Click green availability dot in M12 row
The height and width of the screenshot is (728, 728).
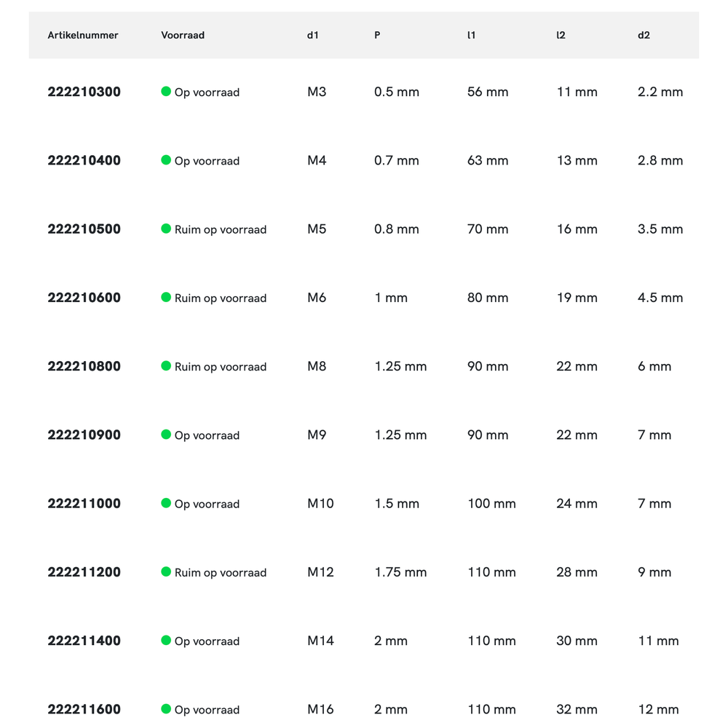pos(166,571)
